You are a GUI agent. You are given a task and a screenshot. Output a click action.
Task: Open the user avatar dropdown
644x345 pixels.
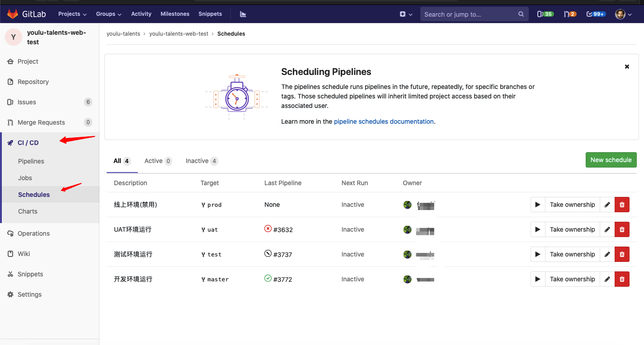[x=623, y=14]
